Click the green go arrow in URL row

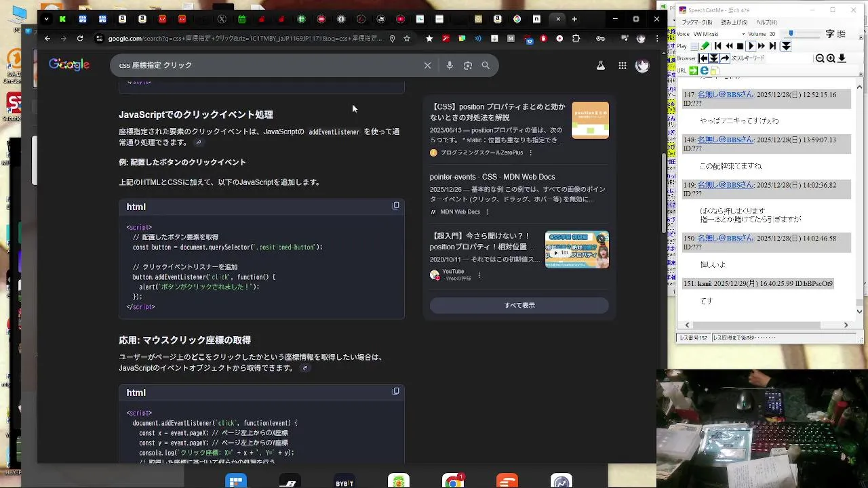tap(694, 70)
